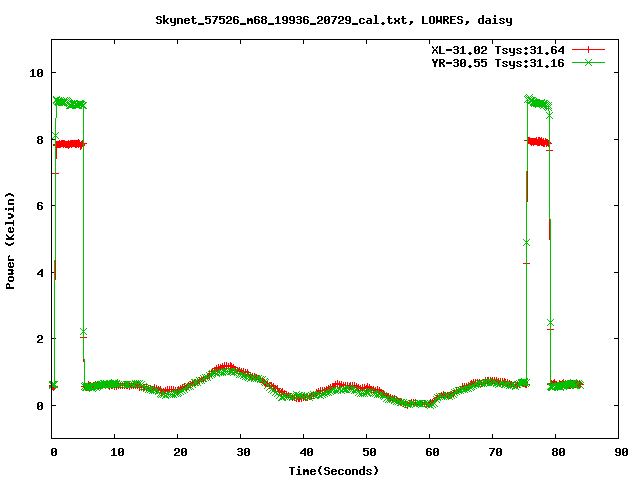Screen dimensions: 640x480
Task: Select the legend entry 'XL-31.02 Tsys:31.64'
Action: (x=498, y=50)
